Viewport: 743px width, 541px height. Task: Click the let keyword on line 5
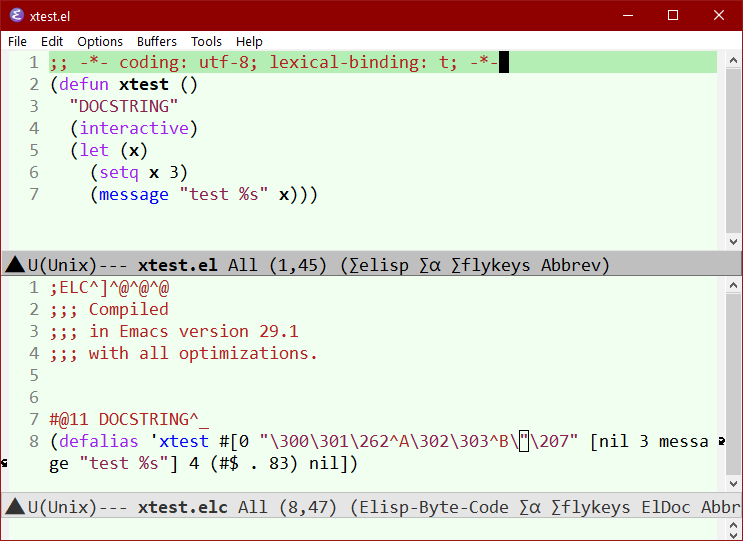pyautogui.click(x=94, y=150)
